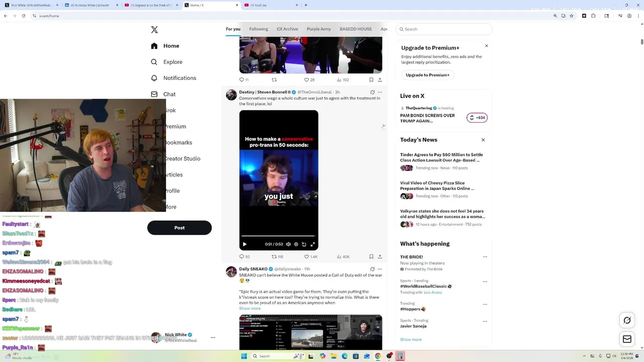Mute the Destiny video volume
The height and width of the screenshot is (362, 644).
(288, 244)
